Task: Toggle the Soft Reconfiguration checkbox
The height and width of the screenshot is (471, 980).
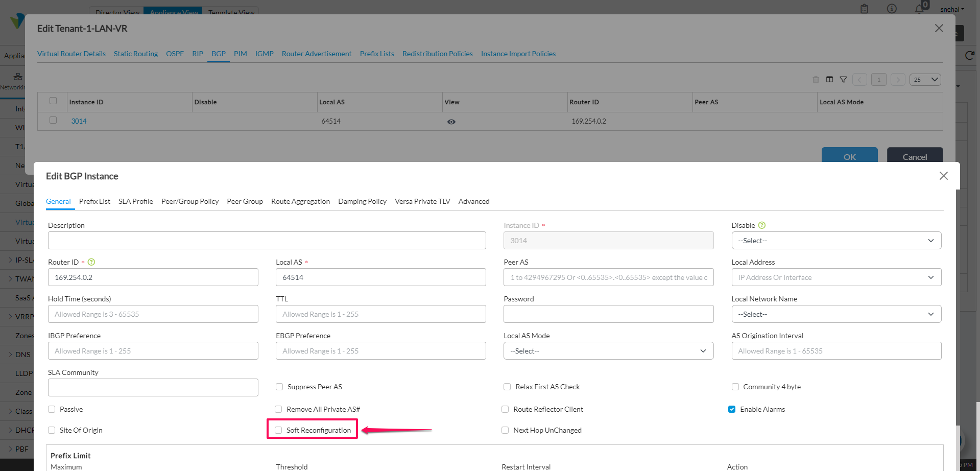Action: pos(278,430)
